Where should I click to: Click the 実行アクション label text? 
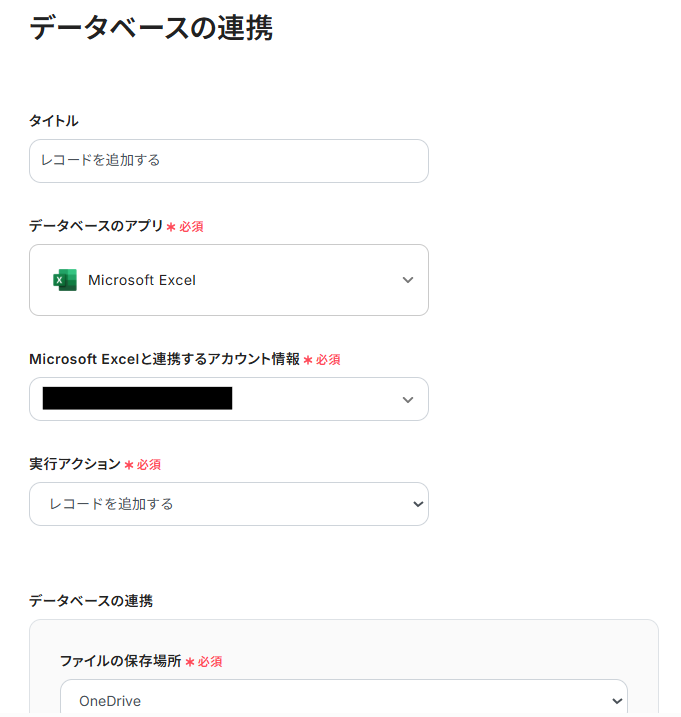pyautogui.click(x=75, y=464)
